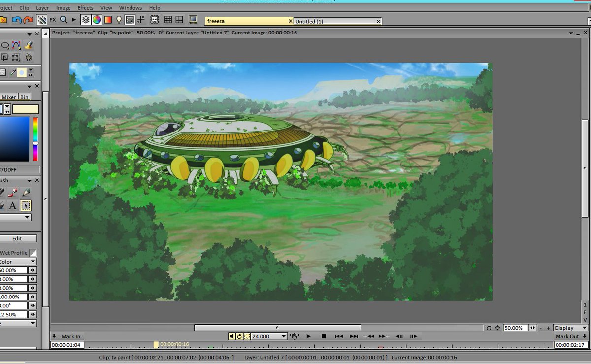591x364 pixels.
Task: Adjust the 12.50% parameter arrows
Action: [33, 314]
